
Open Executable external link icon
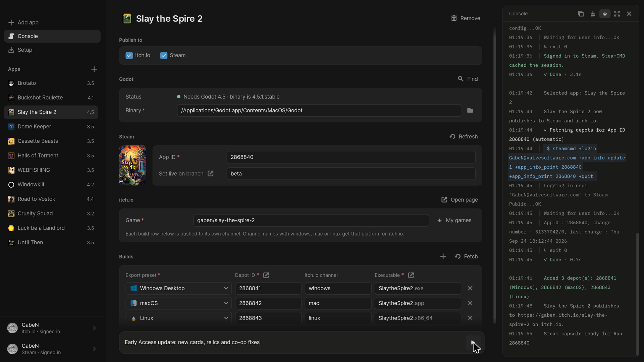[x=411, y=275]
